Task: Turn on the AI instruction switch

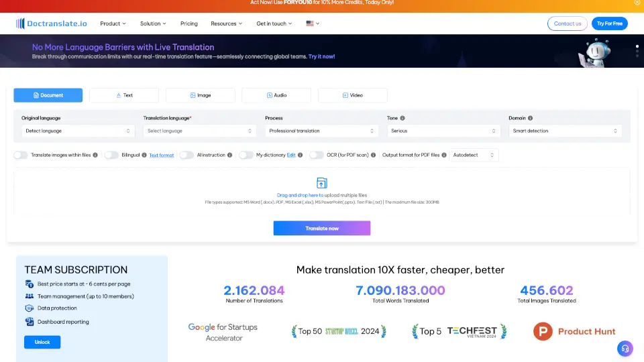Action: [x=186, y=155]
